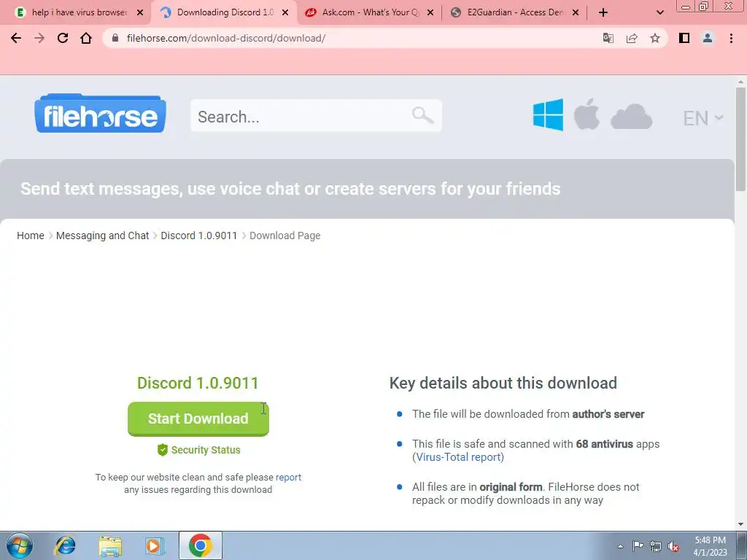Show hidden system tray icons
The height and width of the screenshot is (560, 747).
[620, 547]
